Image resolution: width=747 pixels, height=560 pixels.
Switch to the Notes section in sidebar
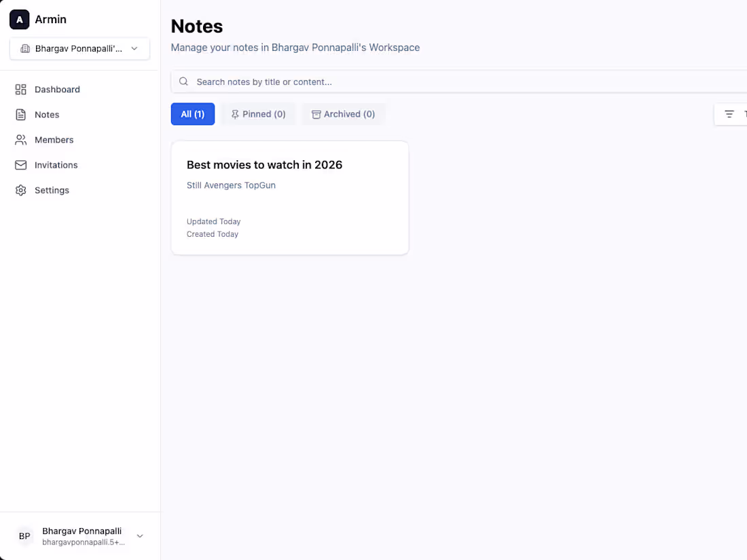click(47, 114)
